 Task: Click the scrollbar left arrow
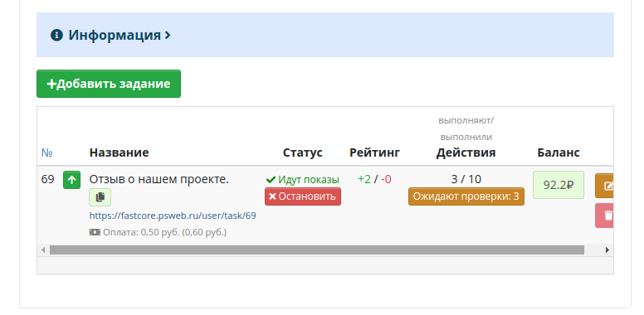pos(43,250)
